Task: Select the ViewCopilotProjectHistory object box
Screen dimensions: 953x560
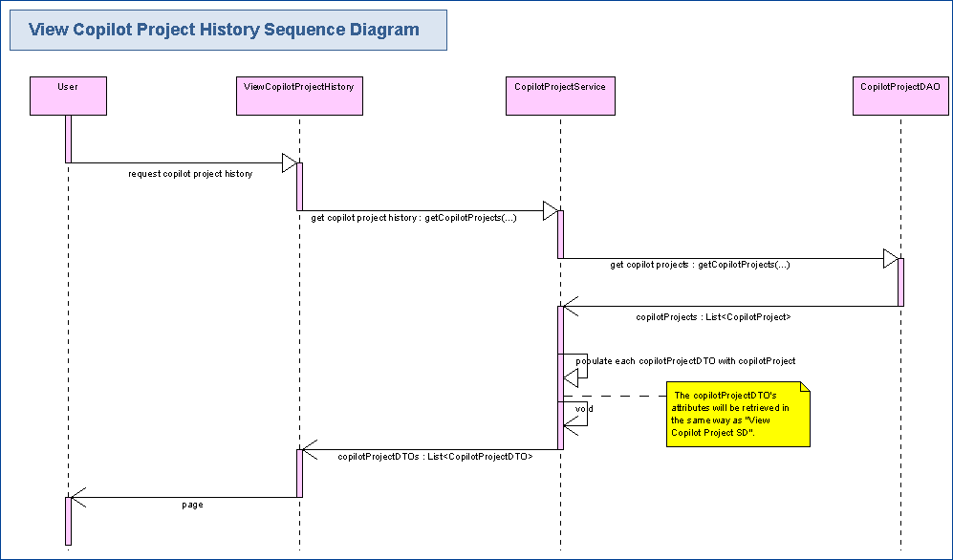Action: tap(299, 96)
